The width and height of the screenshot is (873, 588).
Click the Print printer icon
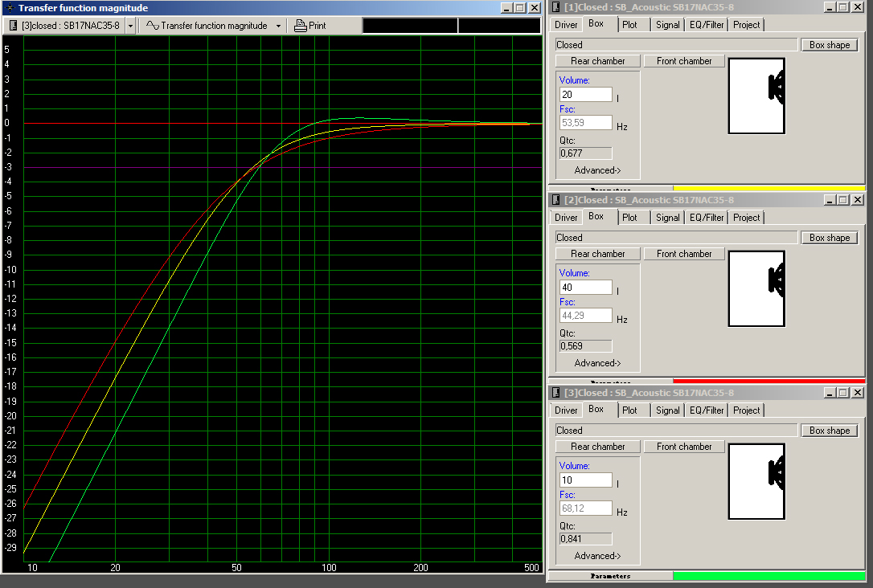point(300,26)
